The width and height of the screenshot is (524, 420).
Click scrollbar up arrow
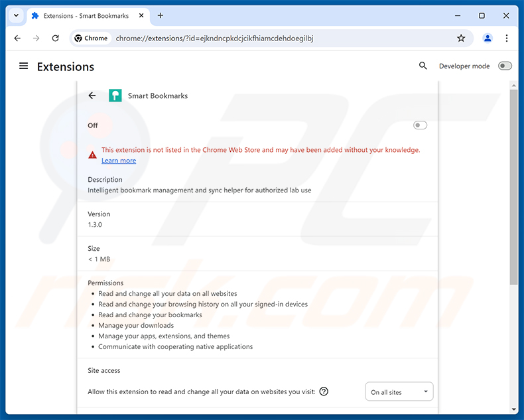(513, 86)
